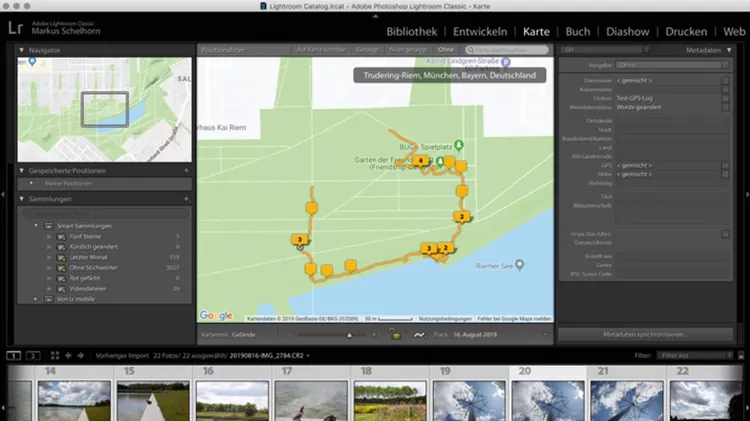Open the Drucken module
This screenshot has width=750, height=421.
(686, 32)
